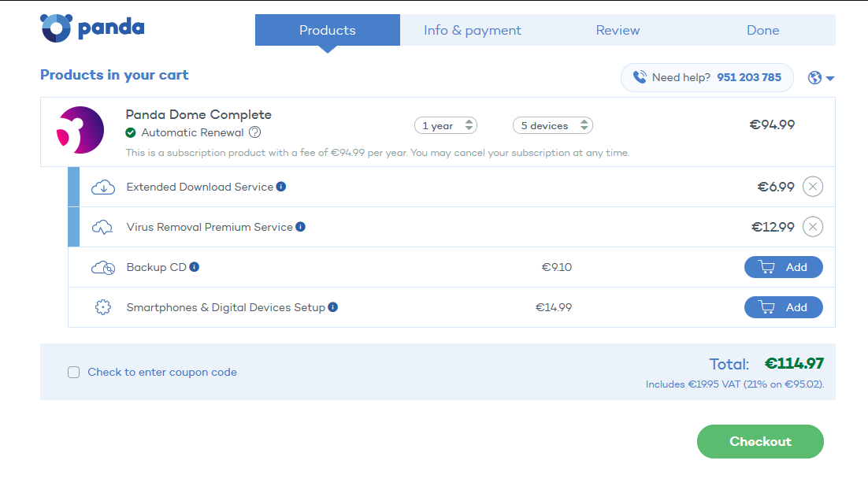The image size is (868, 490).
Task: Change the 1 year subscription dropdown
Action: coord(446,126)
